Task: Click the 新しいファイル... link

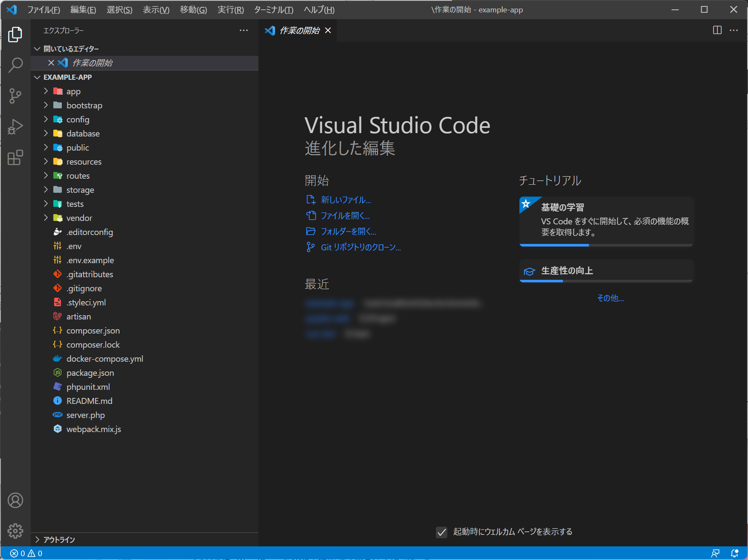Action: click(x=346, y=200)
